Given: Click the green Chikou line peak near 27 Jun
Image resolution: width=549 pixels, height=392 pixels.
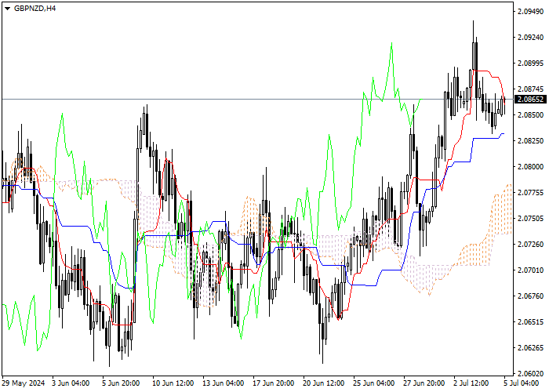Looking at the screenshot, I should [x=391, y=43].
